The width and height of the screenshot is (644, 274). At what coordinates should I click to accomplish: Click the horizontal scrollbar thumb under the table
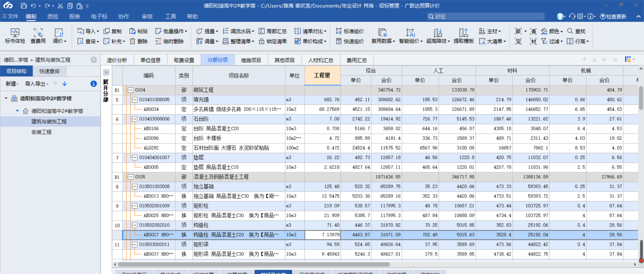tap(254, 264)
